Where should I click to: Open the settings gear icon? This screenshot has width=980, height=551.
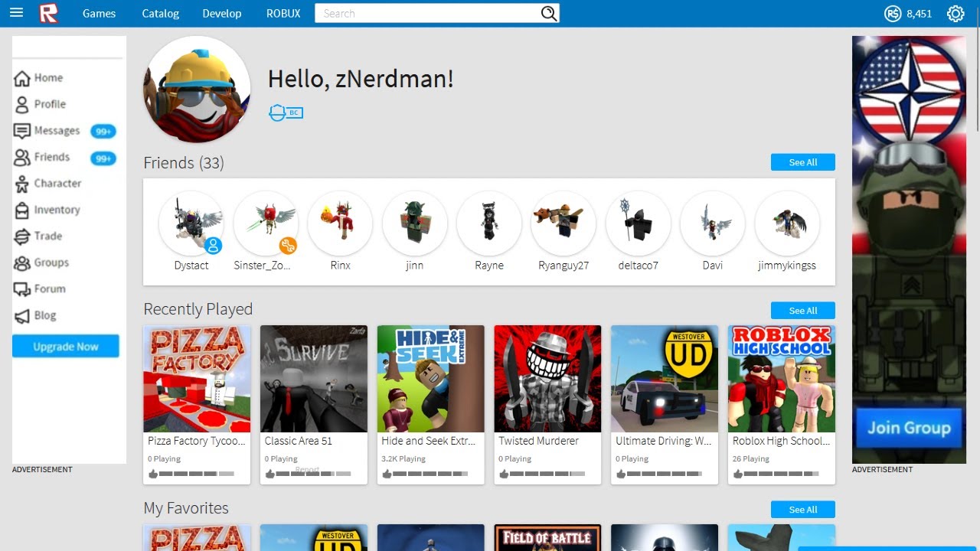click(955, 13)
